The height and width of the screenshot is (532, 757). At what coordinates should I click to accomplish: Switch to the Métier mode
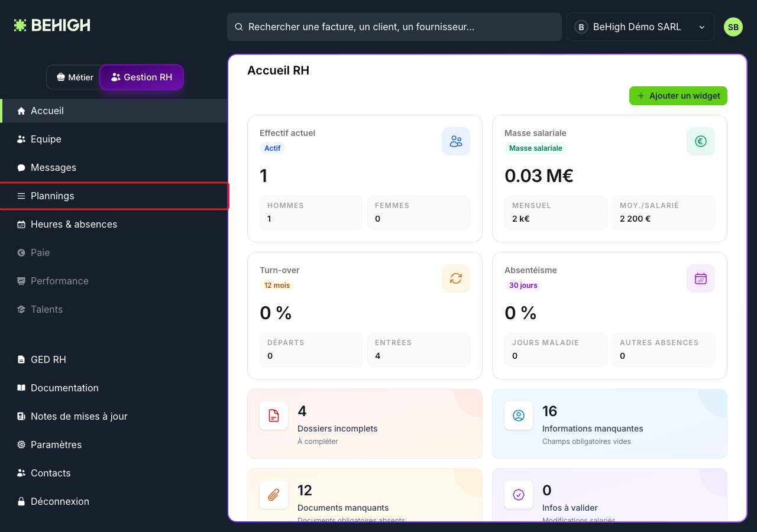click(74, 77)
